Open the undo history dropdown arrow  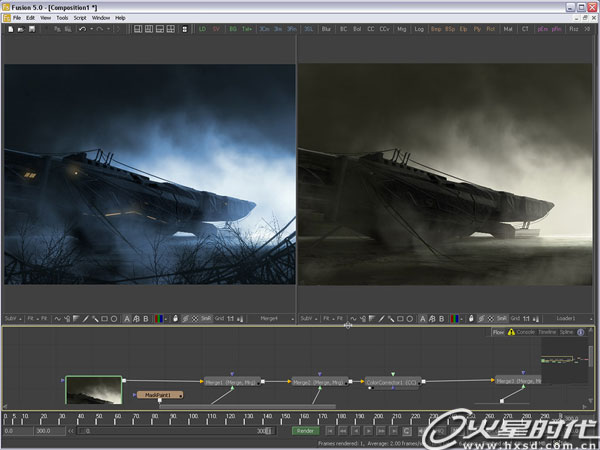pyautogui.click(x=91, y=29)
